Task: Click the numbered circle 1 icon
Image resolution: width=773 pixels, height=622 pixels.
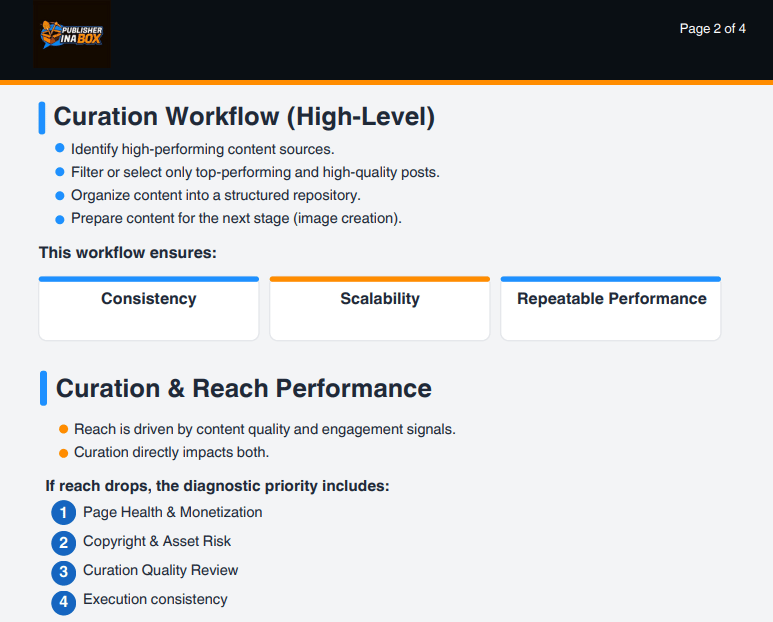Action: point(63,514)
